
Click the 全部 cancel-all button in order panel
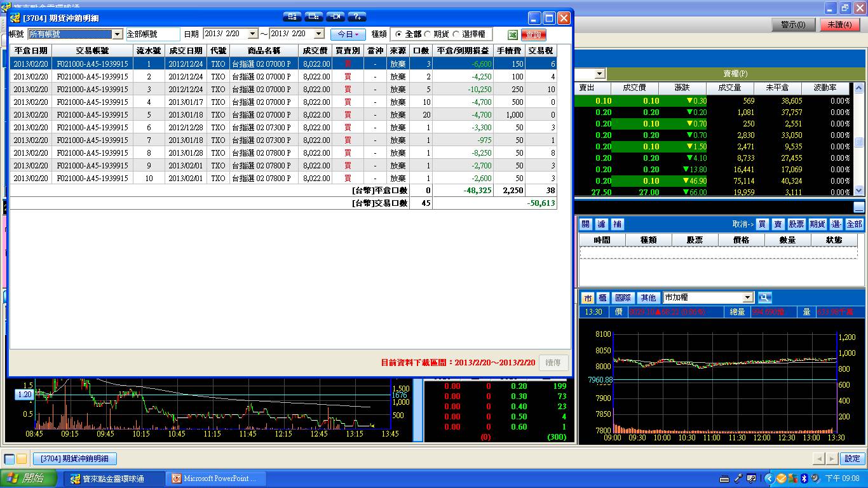[x=855, y=224]
